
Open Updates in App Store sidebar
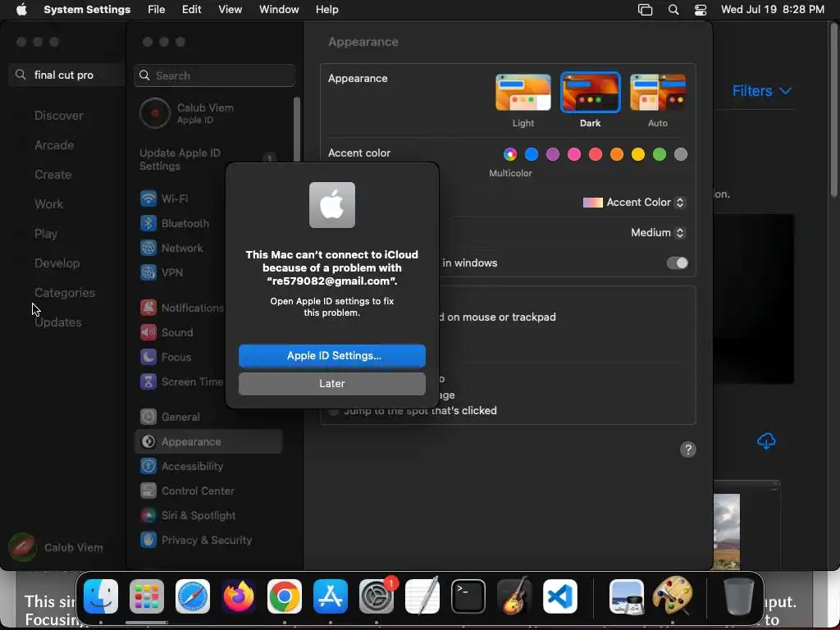pos(58,322)
